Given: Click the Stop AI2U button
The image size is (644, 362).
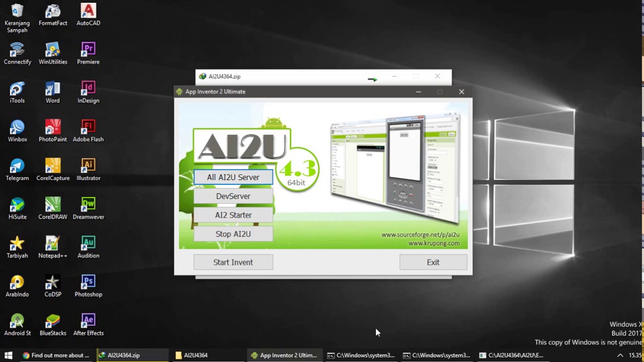Looking at the screenshot, I should click(x=233, y=234).
